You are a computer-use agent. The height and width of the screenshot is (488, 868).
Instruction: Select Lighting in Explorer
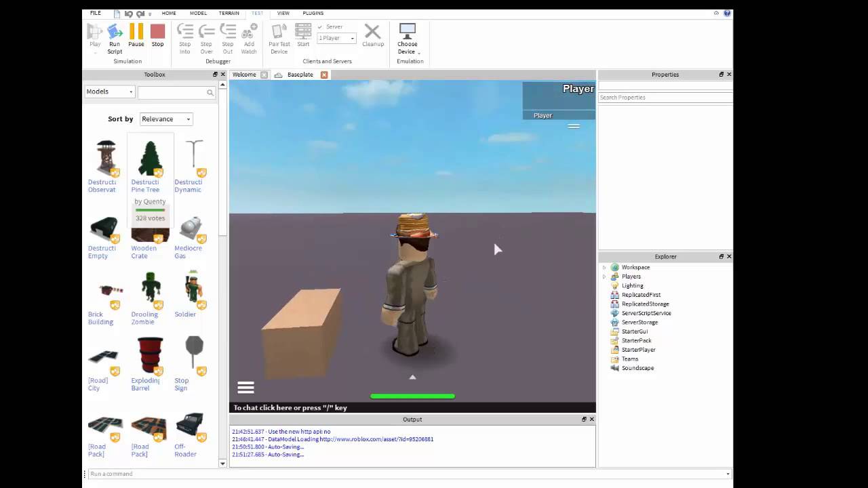point(632,285)
